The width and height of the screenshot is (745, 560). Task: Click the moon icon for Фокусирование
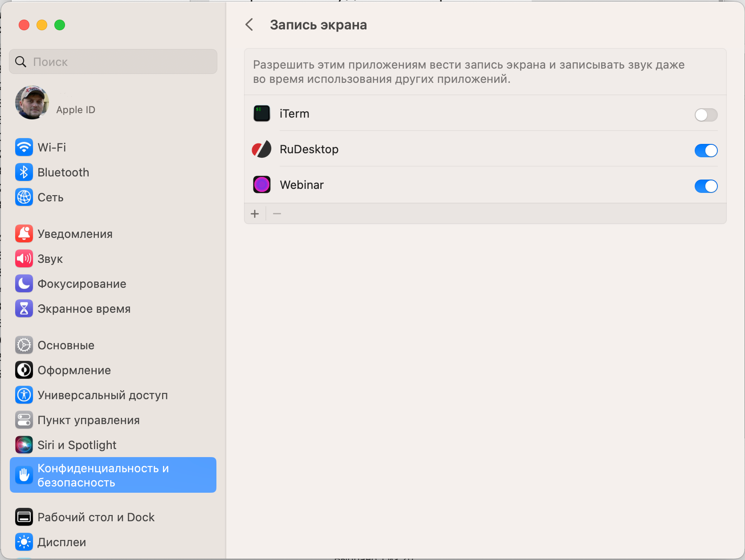[x=24, y=283]
